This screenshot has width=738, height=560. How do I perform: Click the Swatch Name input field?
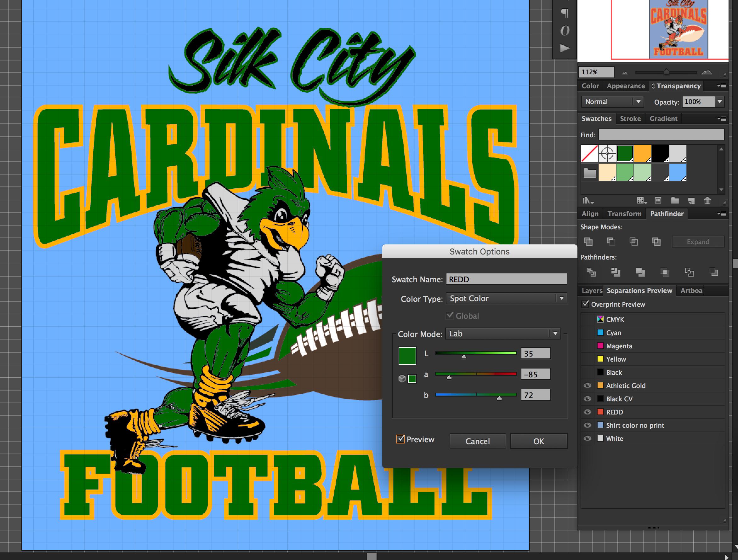pyautogui.click(x=507, y=279)
